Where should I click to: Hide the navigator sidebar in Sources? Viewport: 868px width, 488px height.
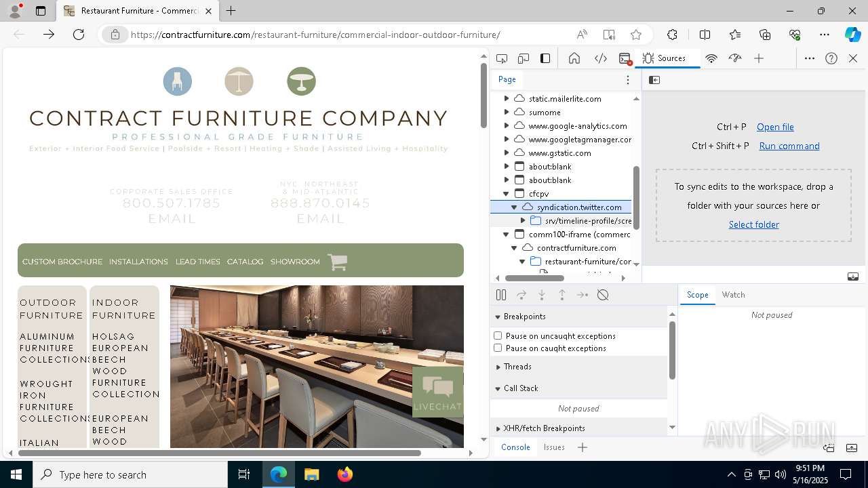coord(654,80)
